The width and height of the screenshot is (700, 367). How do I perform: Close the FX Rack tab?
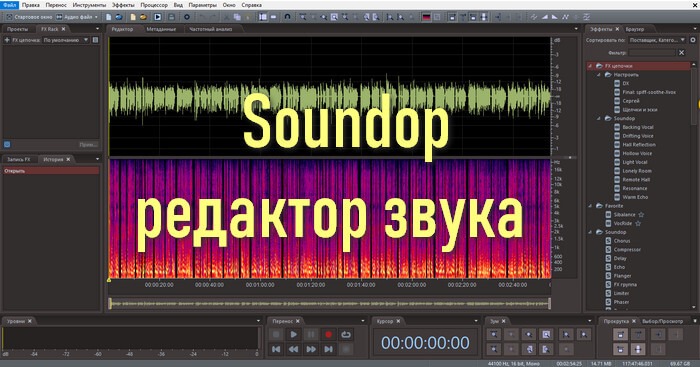[x=63, y=29]
